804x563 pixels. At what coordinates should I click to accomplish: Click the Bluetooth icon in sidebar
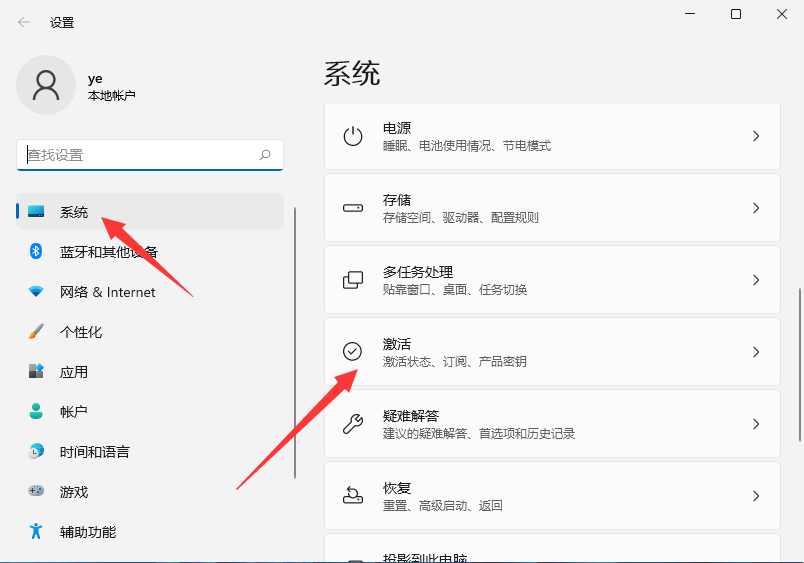[x=36, y=251]
